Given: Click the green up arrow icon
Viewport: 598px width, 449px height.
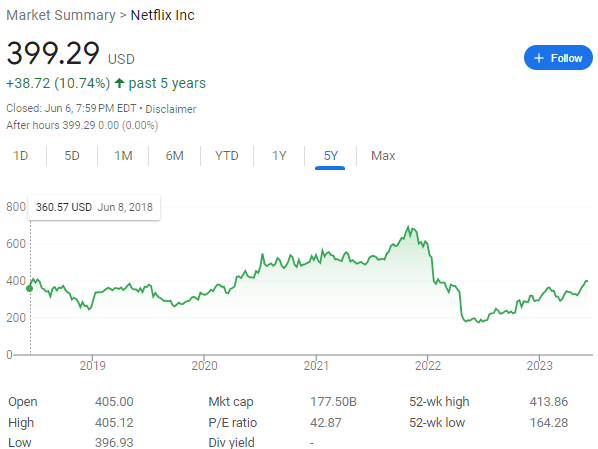Looking at the screenshot, I should click(119, 83).
